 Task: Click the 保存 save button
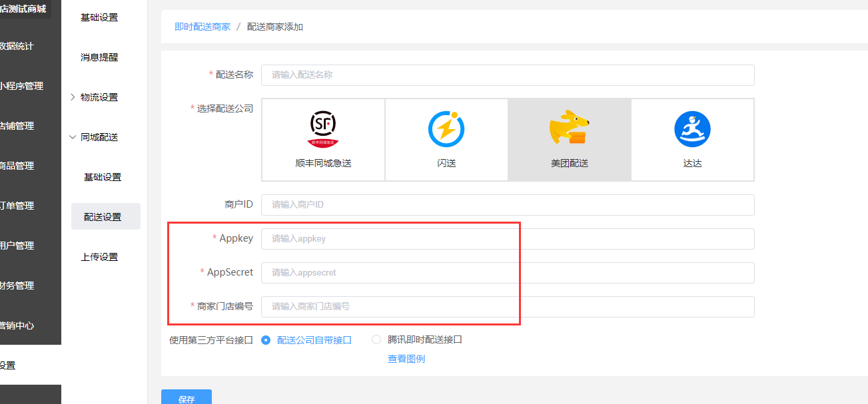[187, 398]
